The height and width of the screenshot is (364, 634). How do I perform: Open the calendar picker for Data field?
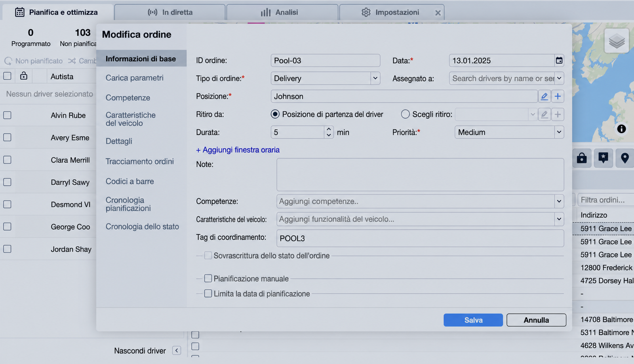(559, 61)
